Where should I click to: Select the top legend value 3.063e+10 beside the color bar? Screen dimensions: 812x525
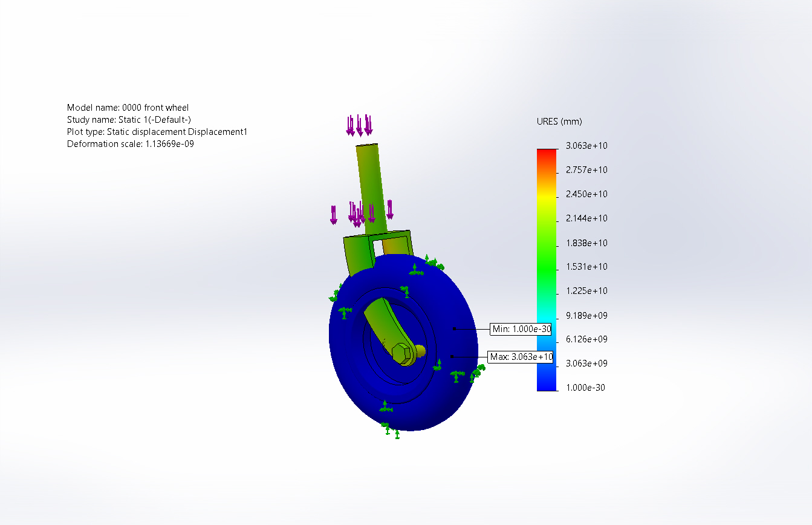tap(586, 146)
